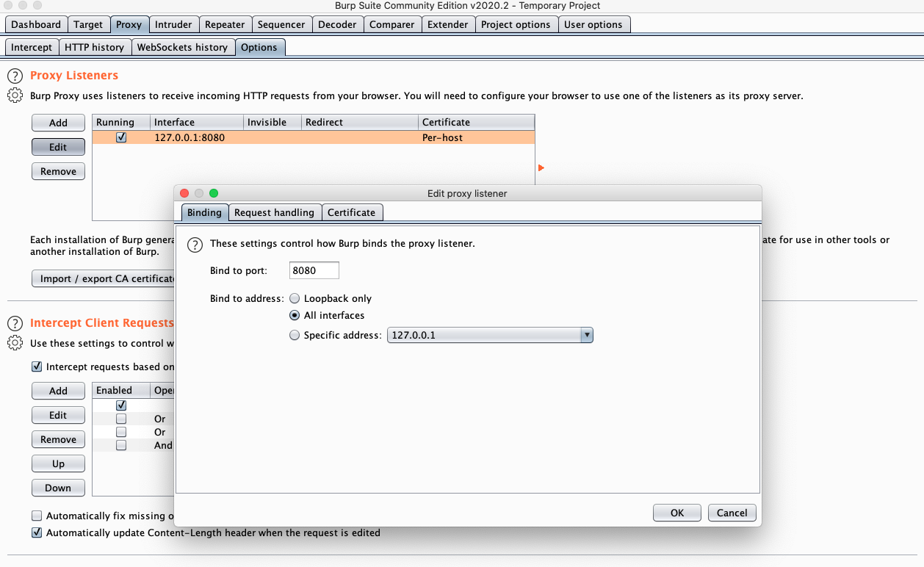Open Intercept Client Requests settings gear
924x567 pixels.
pyautogui.click(x=15, y=343)
